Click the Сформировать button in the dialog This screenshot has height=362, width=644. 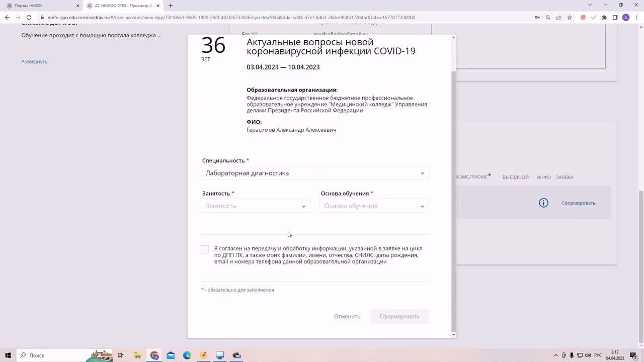pos(399,316)
